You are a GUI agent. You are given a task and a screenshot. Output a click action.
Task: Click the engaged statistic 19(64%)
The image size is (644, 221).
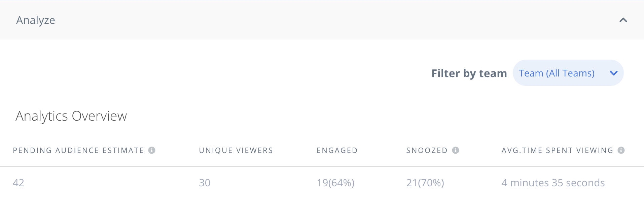pyautogui.click(x=336, y=183)
